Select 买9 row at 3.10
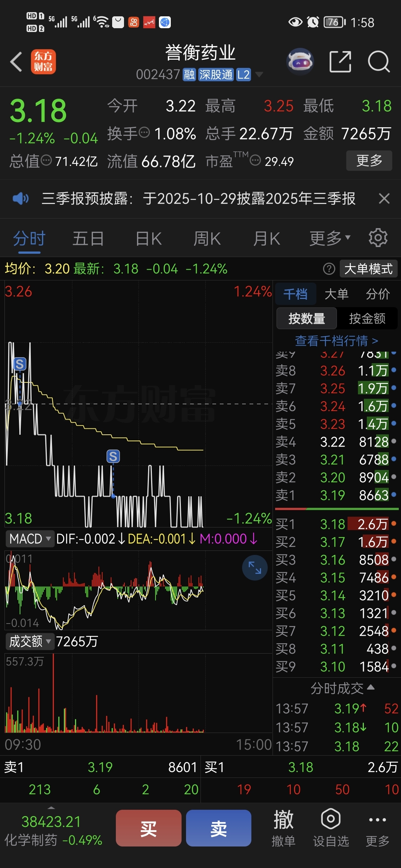This screenshot has width=401, height=868. coord(336,667)
